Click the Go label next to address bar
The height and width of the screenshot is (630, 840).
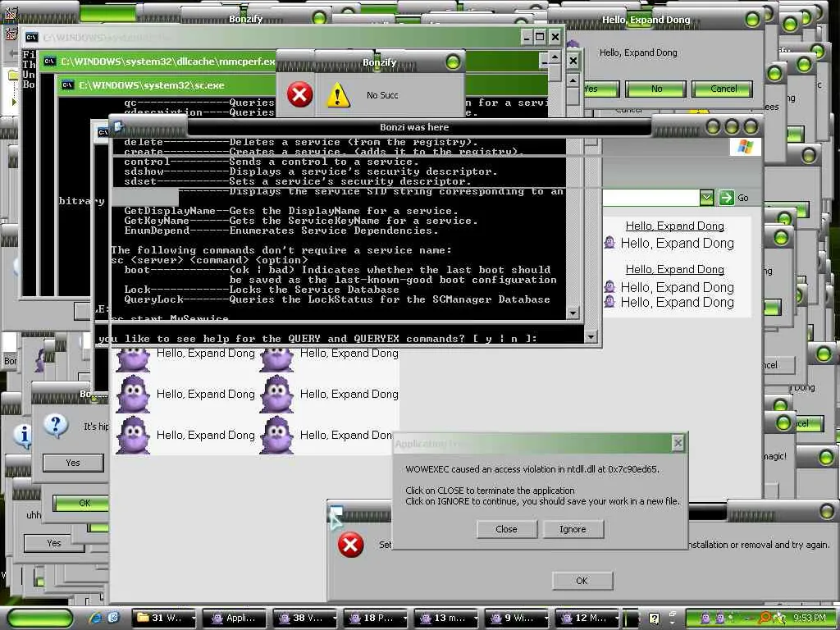click(742, 199)
